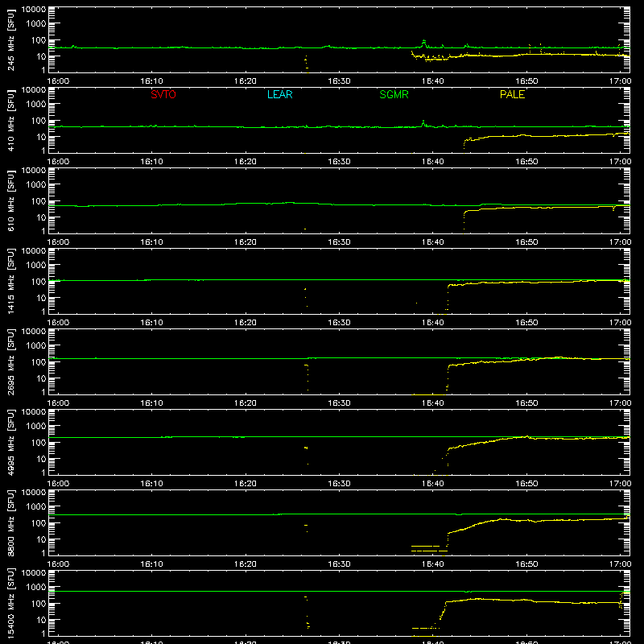The image size is (644, 644).
Task: Click the cyan LEAR station label
Action: (x=279, y=94)
